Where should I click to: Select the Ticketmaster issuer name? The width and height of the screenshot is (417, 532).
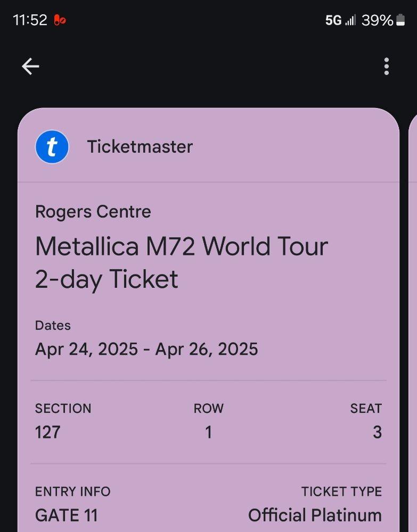pyautogui.click(x=140, y=147)
